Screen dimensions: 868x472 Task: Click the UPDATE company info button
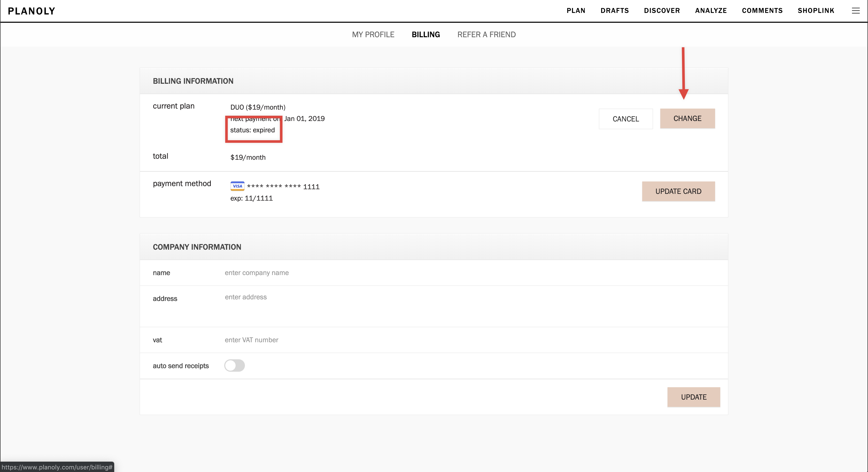(x=694, y=397)
